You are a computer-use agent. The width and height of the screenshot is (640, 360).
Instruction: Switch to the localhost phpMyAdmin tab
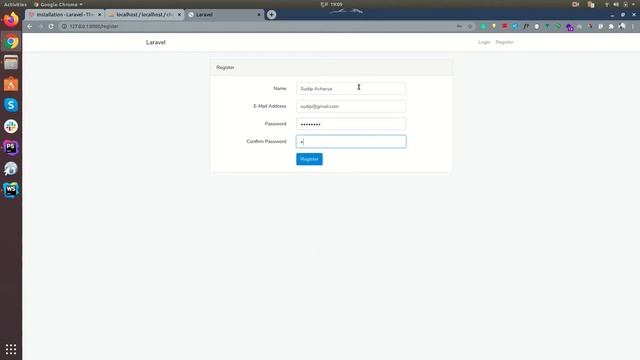(144, 15)
